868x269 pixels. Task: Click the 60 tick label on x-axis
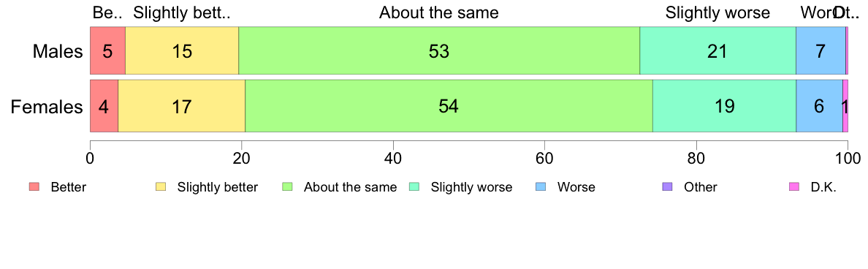point(544,158)
